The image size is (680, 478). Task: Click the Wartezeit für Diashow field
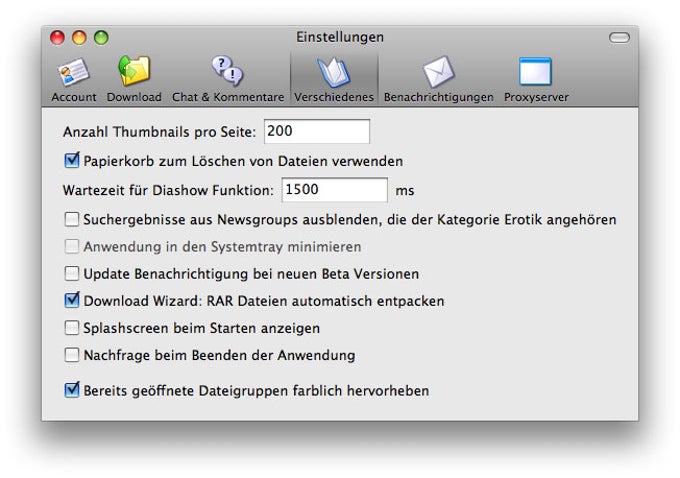pos(335,190)
